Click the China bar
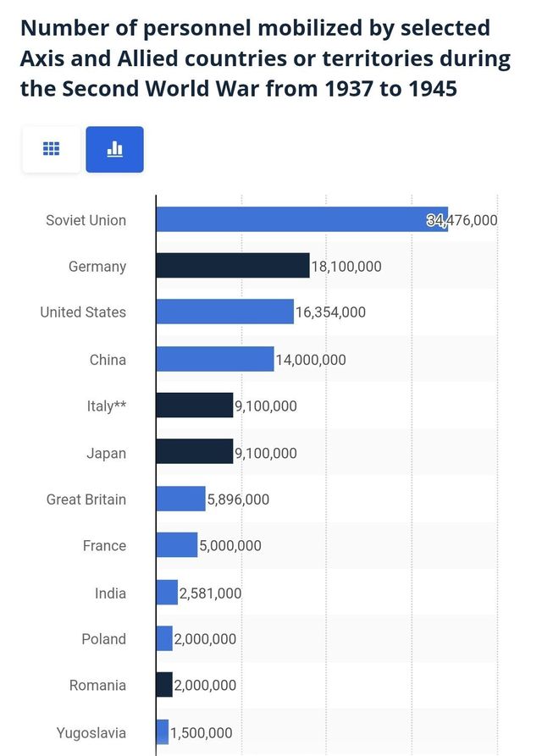The image size is (542, 756). [215, 359]
